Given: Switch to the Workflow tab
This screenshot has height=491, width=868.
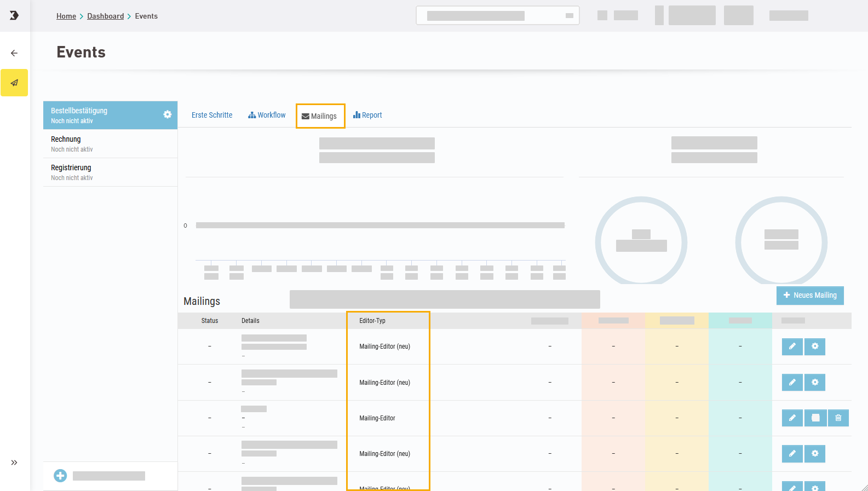Looking at the screenshot, I should point(267,115).
